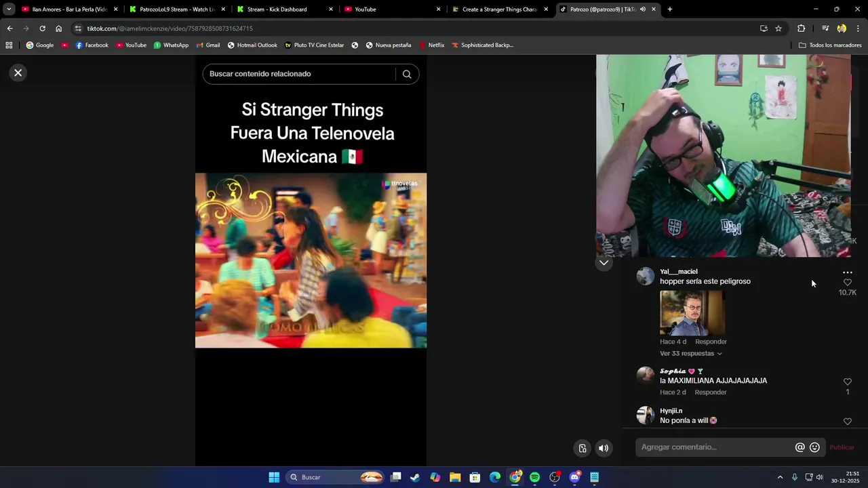Open the media controls icon in Chrome toolbar
Image resolution: width=868 pixels, height=488 pixels.
(x=825, y=28)
